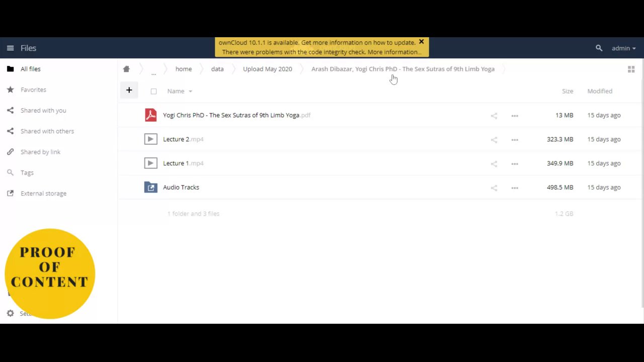
Task: Share the Audio Tracks folder
Action: click(494, 188)
